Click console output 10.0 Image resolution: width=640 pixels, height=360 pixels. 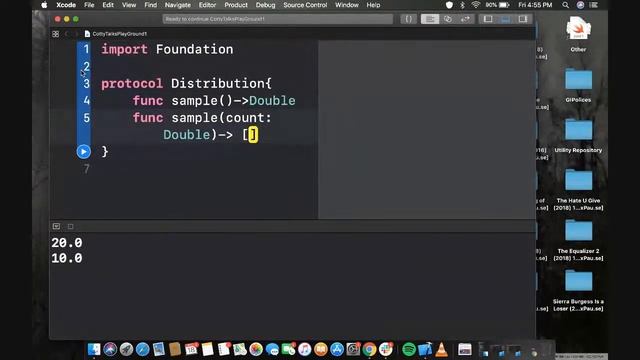coord(67,258)
